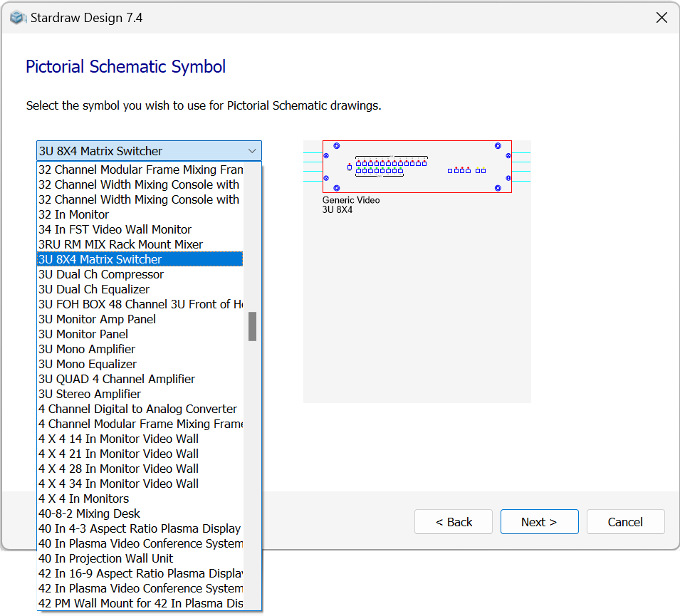680x616 pixels.
Task: Select 42 PM Wall Mount for 42 In Plasma
Action: (x=140, y=604)
